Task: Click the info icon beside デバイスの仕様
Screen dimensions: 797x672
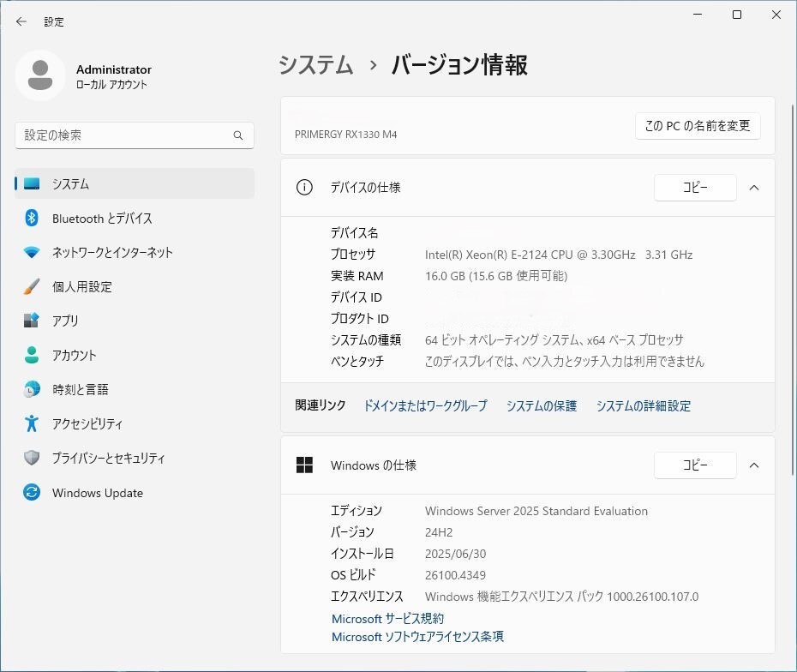Action: (x=304, y=188)
